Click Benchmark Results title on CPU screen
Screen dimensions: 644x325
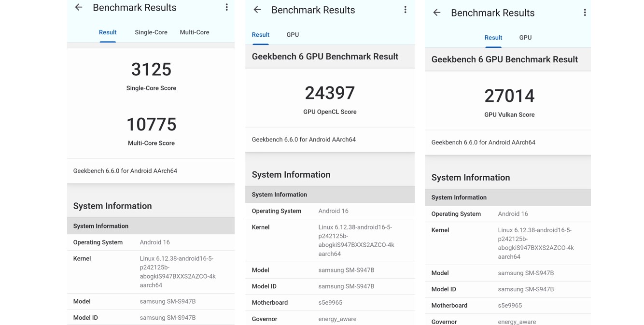click(x=135, y=8)
